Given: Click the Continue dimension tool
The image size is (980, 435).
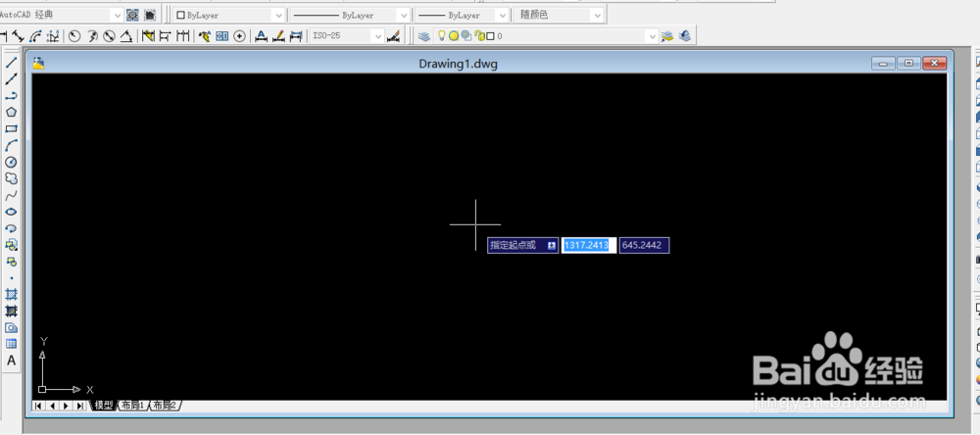Looking at the screenshot, I should (182, 36).
